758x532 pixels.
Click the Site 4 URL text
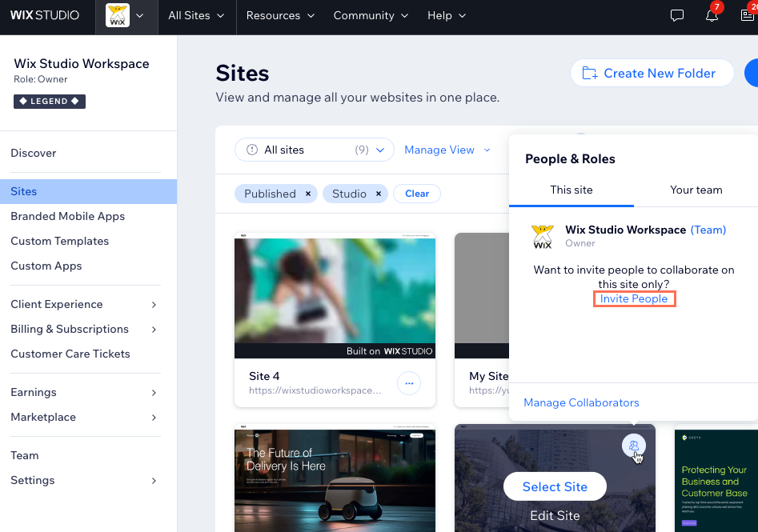pos(315,390)
